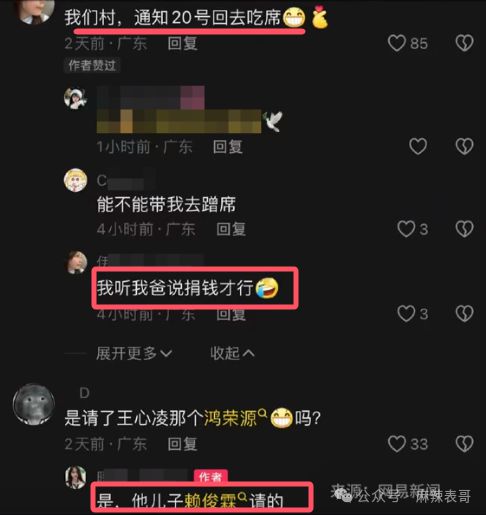Reply to the 20号回去吃席 comment
Image resolution: width=486 pixels, height=515 pixels.
pyautogui.click(x=183, y=44)
